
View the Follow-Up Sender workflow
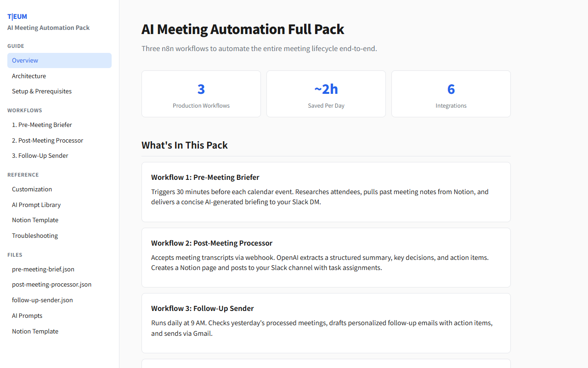40,155
